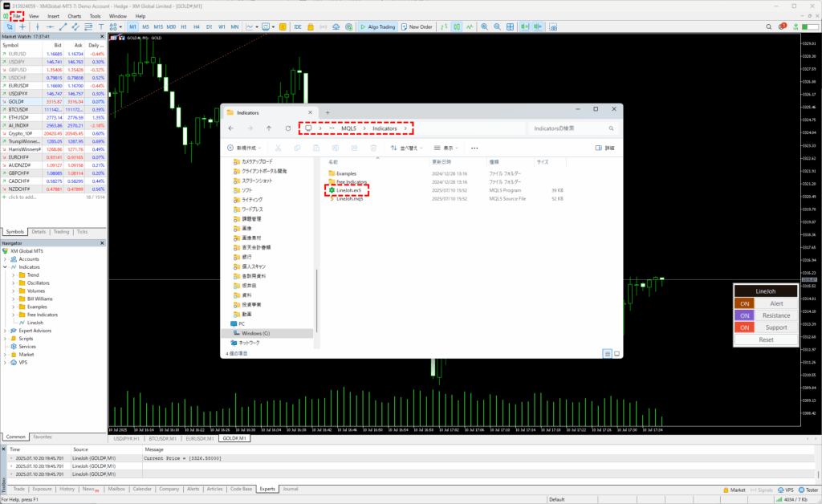Open a new Explorer tab with plus
The image size is (822, 504).
(328, 112)
